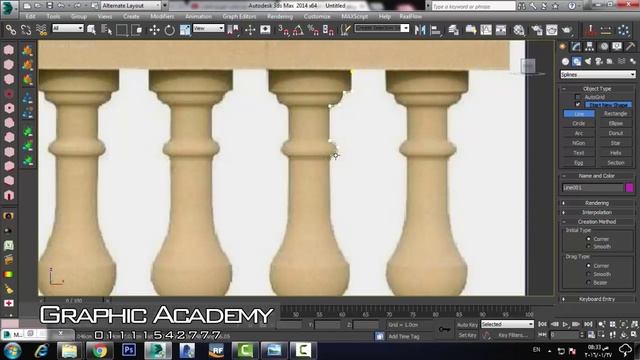Select Drag Type Smooth radio
The image size is (640, 360).
tap(588, 274)
